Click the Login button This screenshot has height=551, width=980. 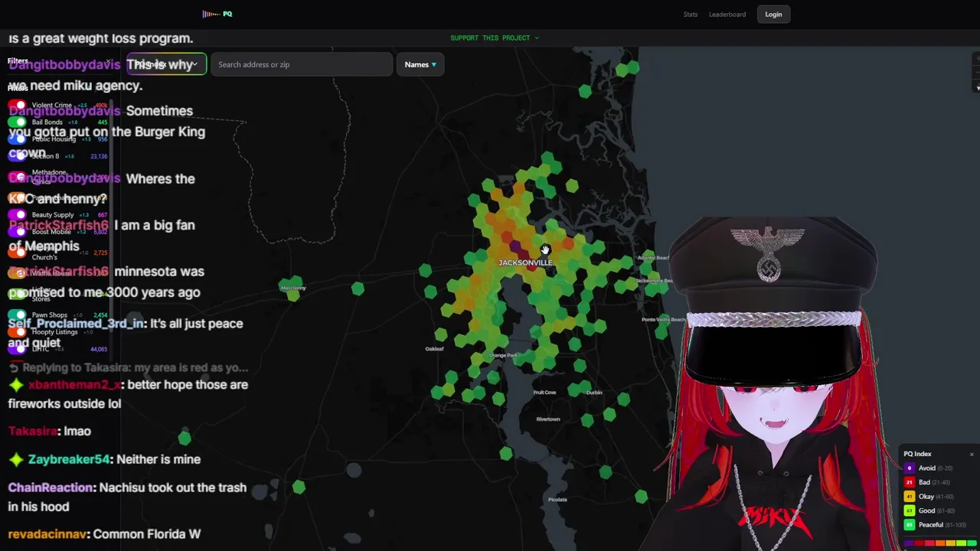coord(773,15)
